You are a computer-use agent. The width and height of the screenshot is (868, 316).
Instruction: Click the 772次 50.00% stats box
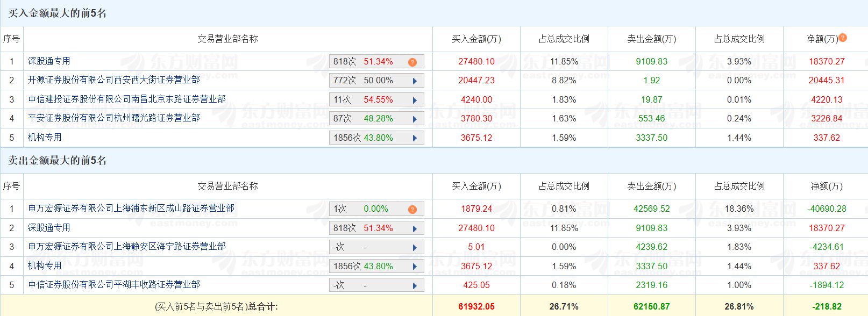tap(370, 81)
